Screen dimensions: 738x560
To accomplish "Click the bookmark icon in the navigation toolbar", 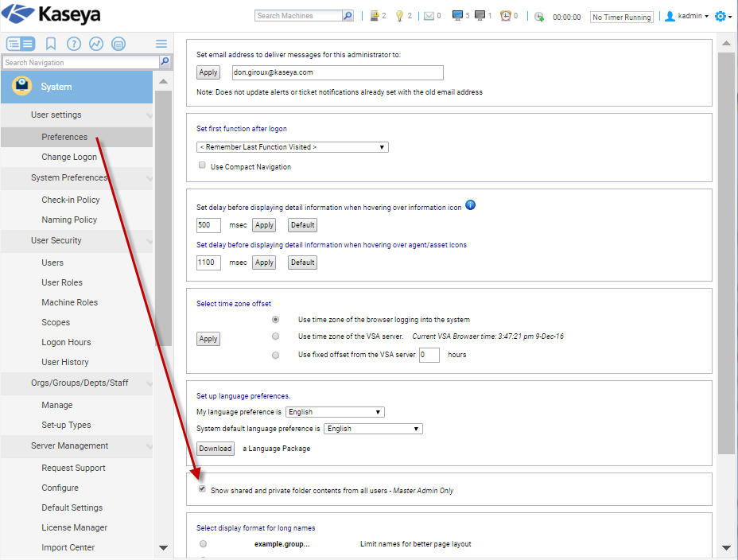I will pos(51,44).
